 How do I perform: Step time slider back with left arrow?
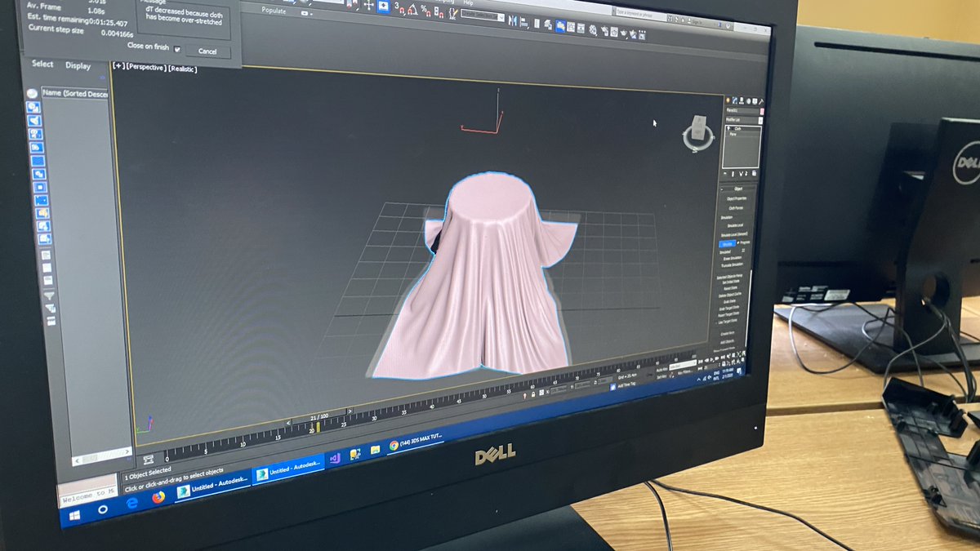click(x=288, y=422)
